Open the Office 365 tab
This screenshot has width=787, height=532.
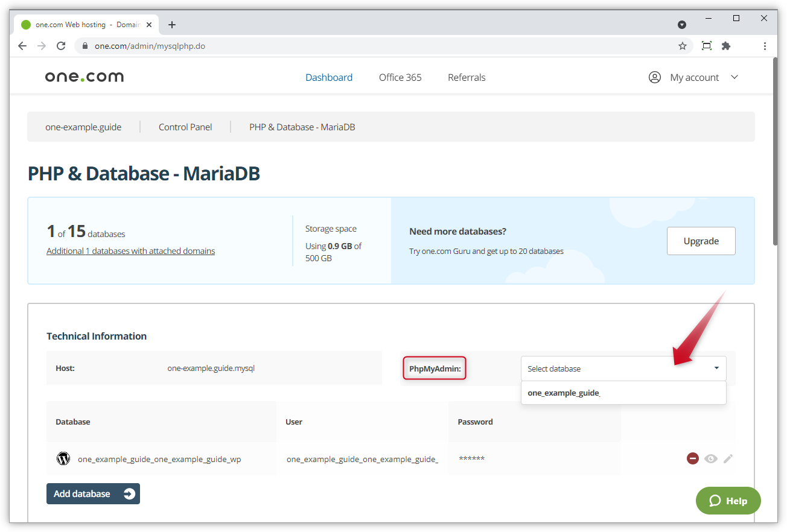(400, 77)
